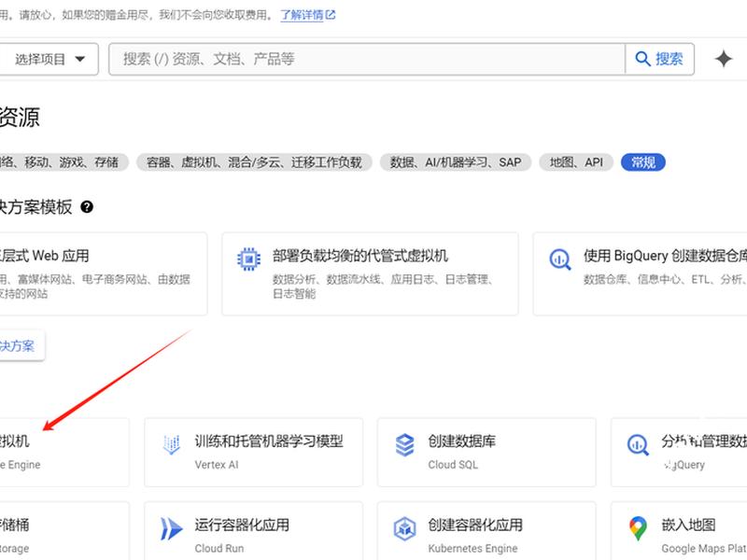Screen dimensions: 747x560
Task: Click the Vertex AI subtitle text
Action: (217, 465)
